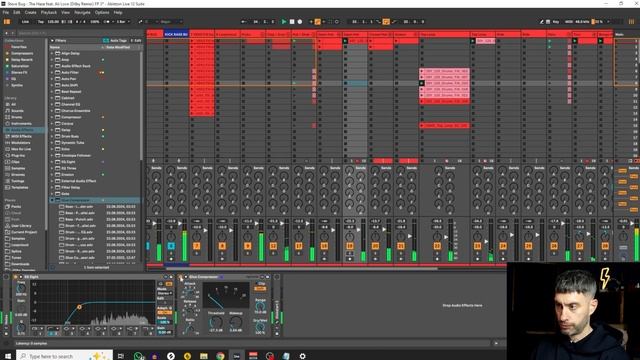The image size is (640, 360).
Task: Toggle track activator number 12
Action: click(273, 246)
